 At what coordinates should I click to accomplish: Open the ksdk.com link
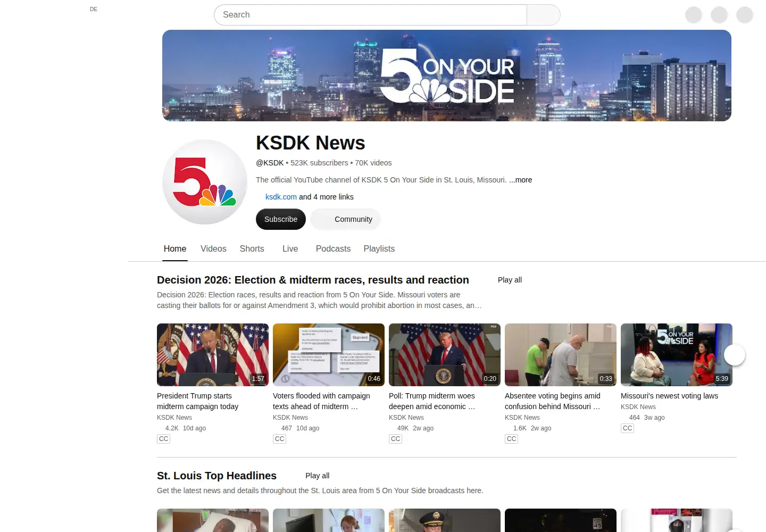[x=281, y=197]
